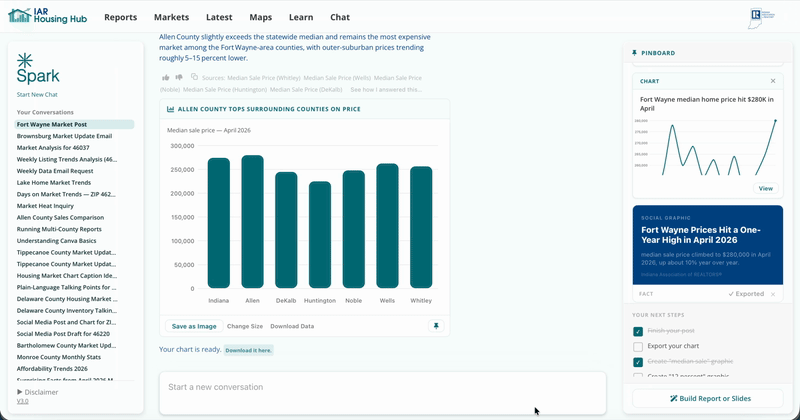
Task: Open the Chat menu item
Action: click(x=340, y=17)
